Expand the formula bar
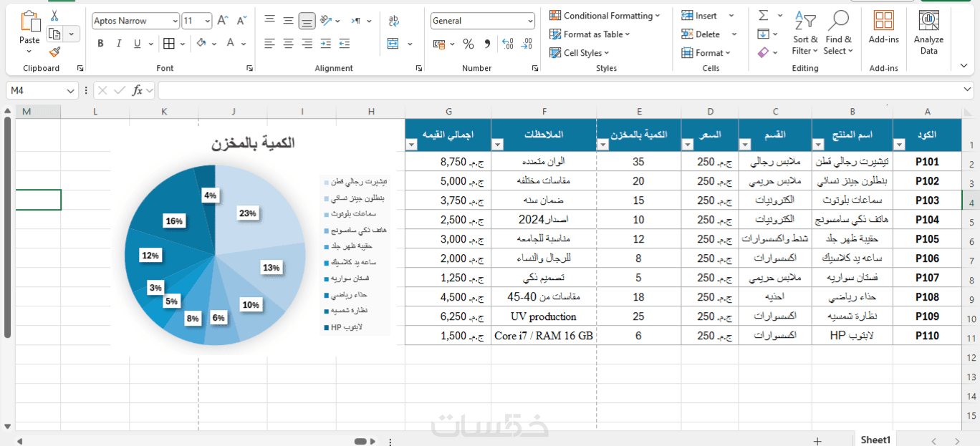The image size is (980, 446). [969, 90]
